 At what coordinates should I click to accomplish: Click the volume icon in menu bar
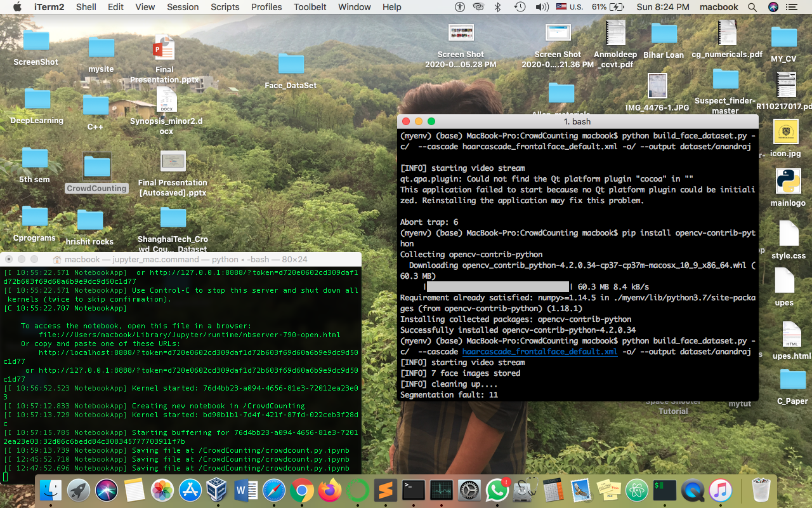point(542,7)
